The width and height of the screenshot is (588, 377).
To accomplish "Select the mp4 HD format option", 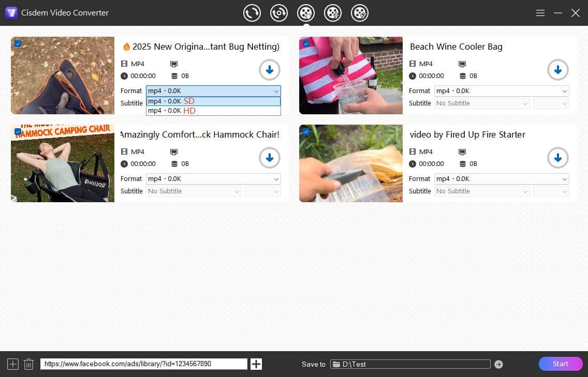I will tap(213, 110).
